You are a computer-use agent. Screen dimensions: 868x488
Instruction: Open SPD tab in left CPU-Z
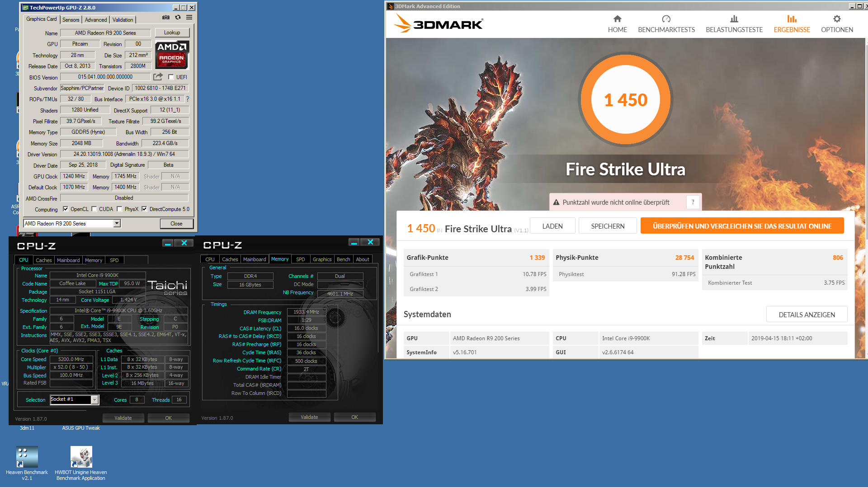[114, 260]
